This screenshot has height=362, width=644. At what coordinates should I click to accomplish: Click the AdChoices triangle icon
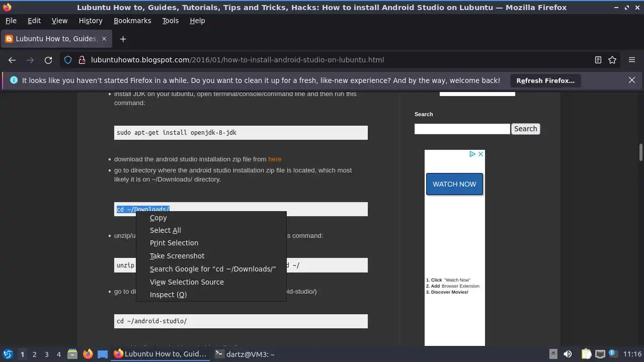(x=472, y=154)
